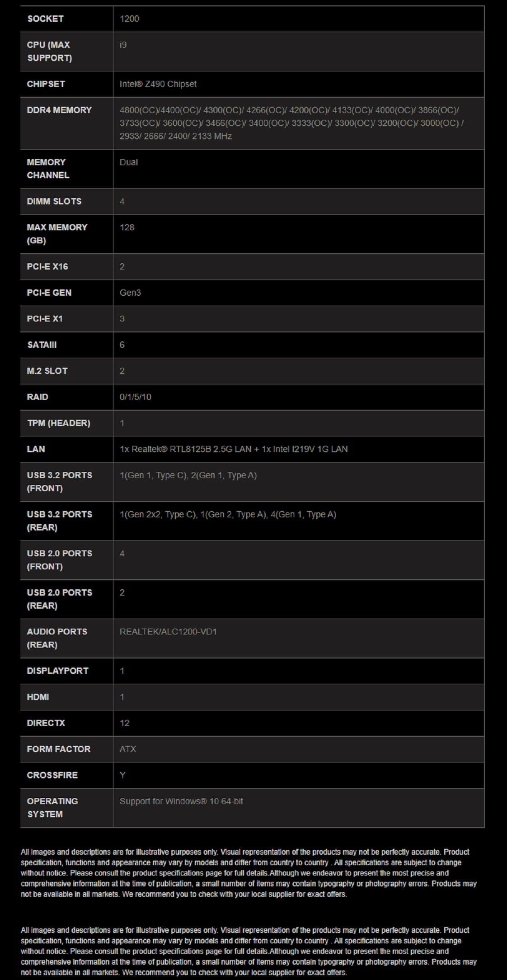507x980 pixels.
Task: Click the MAX MEMORY (GB) 128 value
Action: tap(127, 227)
